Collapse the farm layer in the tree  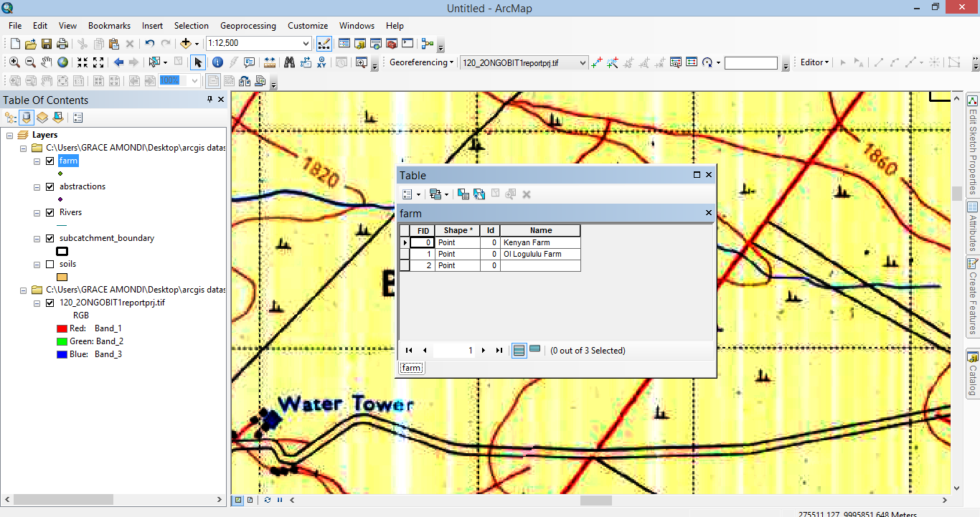pos(37,161)
